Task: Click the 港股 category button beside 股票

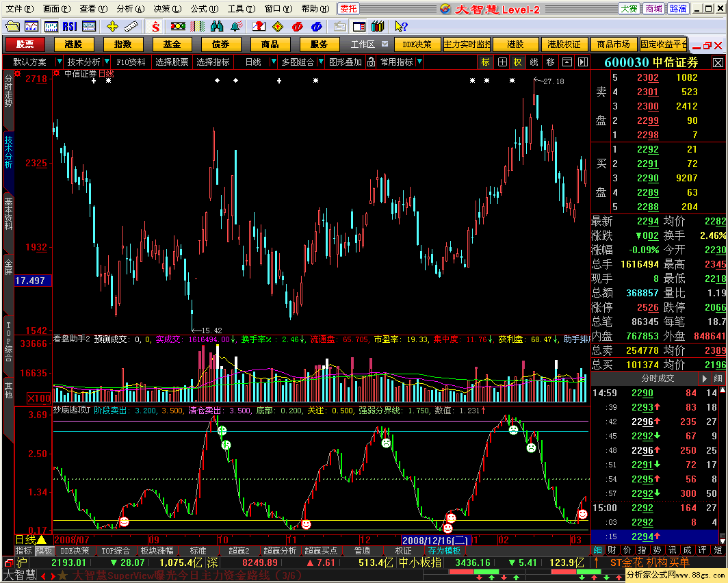Action: point(73,44)
